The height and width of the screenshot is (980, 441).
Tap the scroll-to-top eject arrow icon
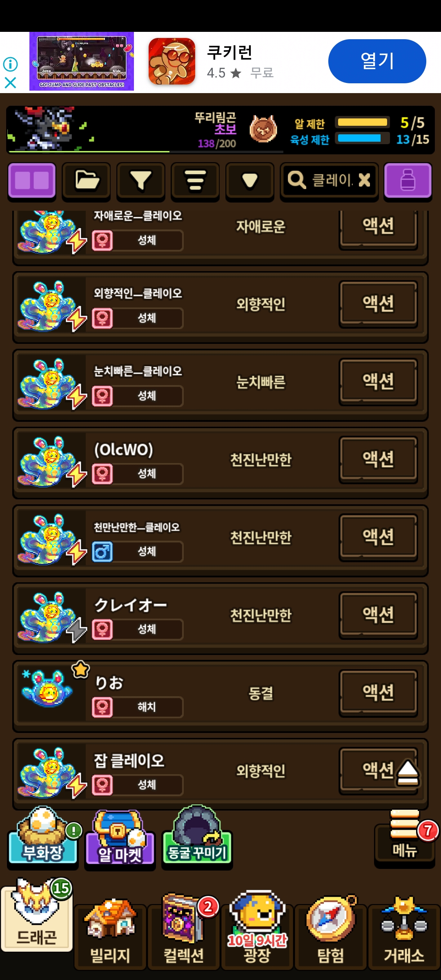408,773
